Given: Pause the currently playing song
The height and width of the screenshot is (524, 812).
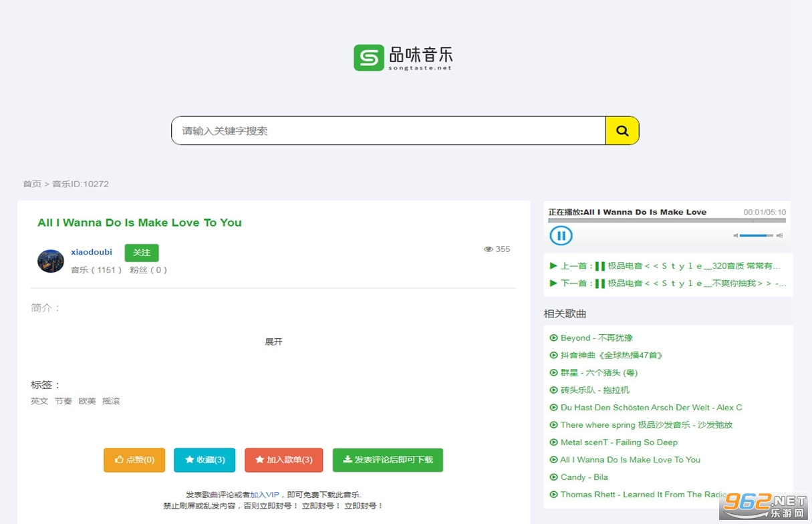Looking at the screenshot, I should tap(561, 235).
